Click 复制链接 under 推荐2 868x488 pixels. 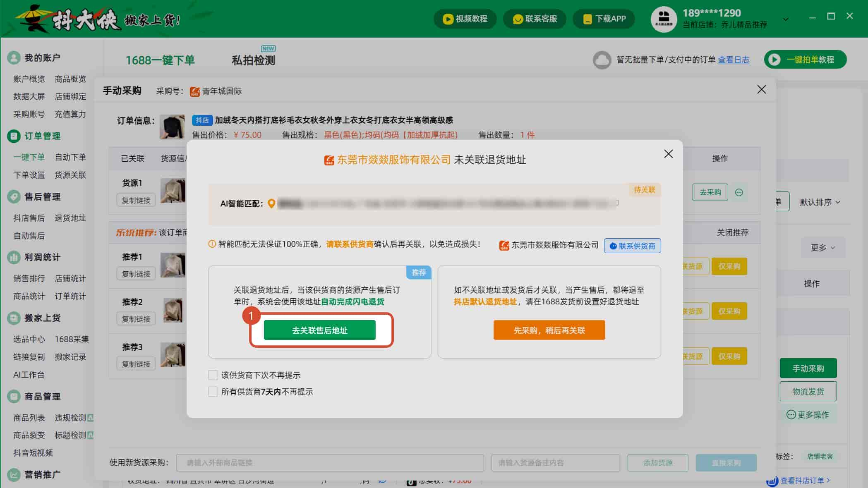click(136, 319)
